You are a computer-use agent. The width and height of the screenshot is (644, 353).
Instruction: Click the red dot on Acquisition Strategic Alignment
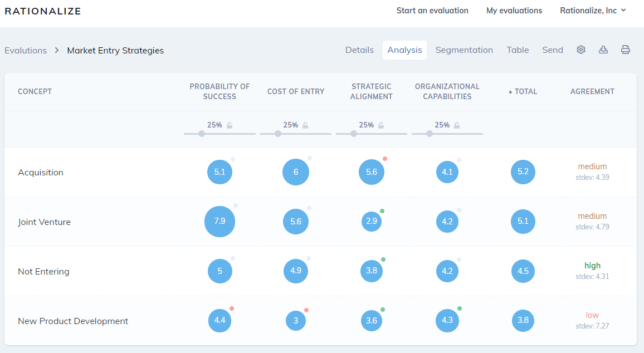(x=385, y=159)
